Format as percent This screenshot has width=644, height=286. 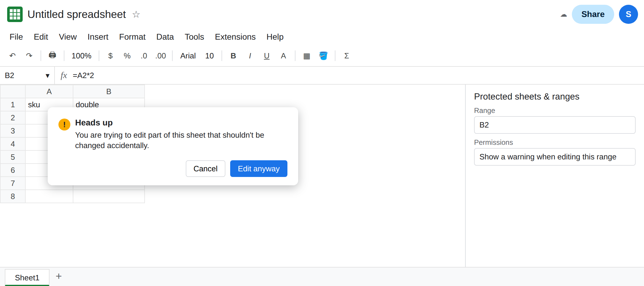pos(127,56)
